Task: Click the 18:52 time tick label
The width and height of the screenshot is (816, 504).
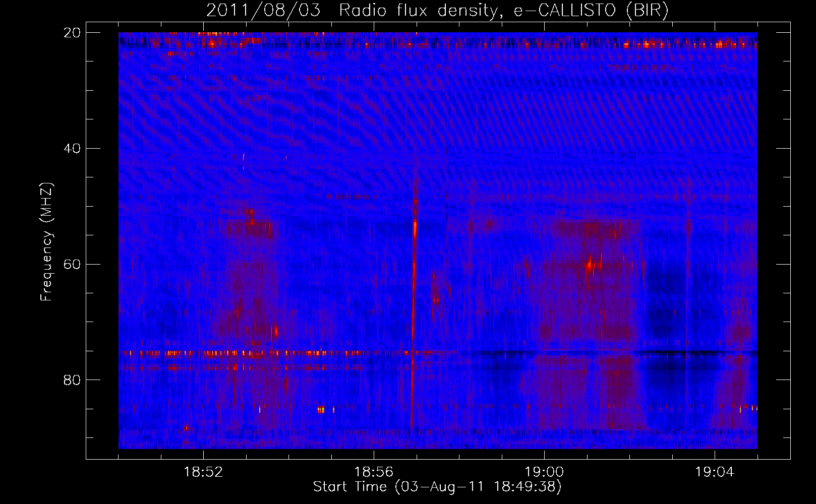Action: (x=203, y=472)
